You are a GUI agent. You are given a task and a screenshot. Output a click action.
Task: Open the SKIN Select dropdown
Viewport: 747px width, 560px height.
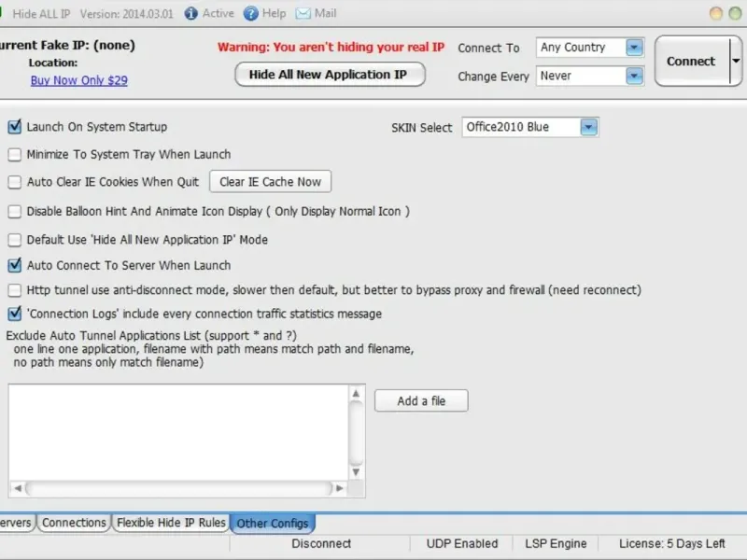(x=589, y=127)
